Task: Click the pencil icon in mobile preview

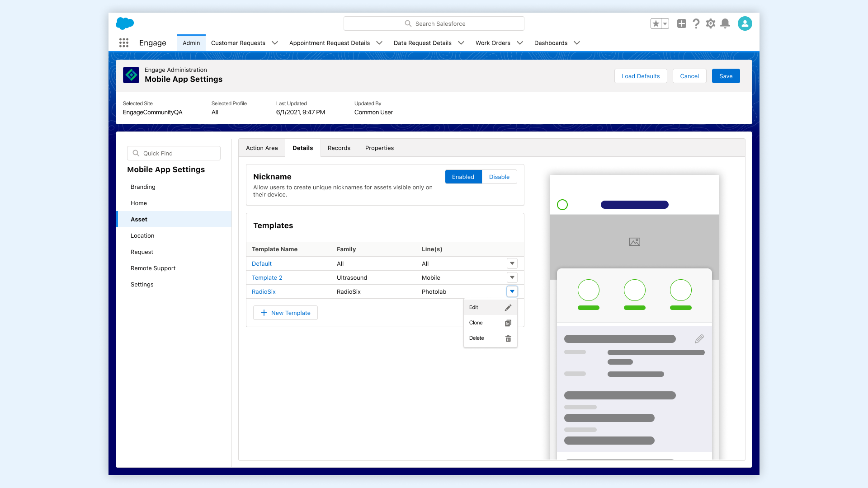Action: 699,338
